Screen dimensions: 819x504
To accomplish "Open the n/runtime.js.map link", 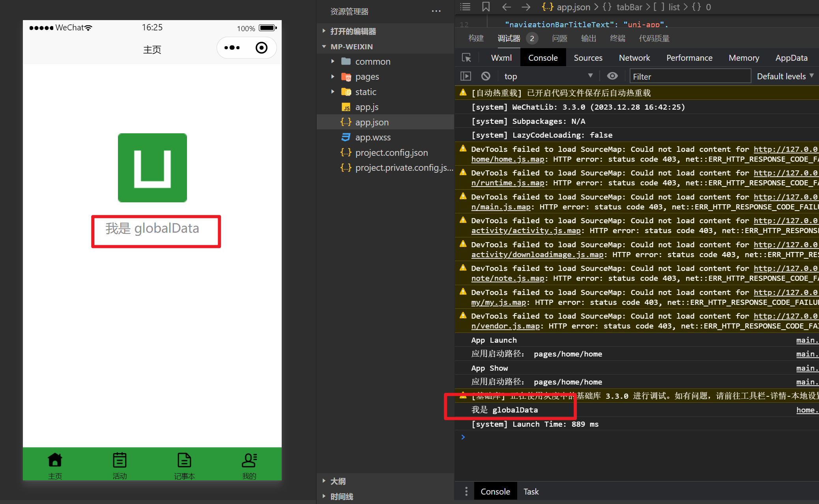I will pyautogui.click(x=507, y=183).
